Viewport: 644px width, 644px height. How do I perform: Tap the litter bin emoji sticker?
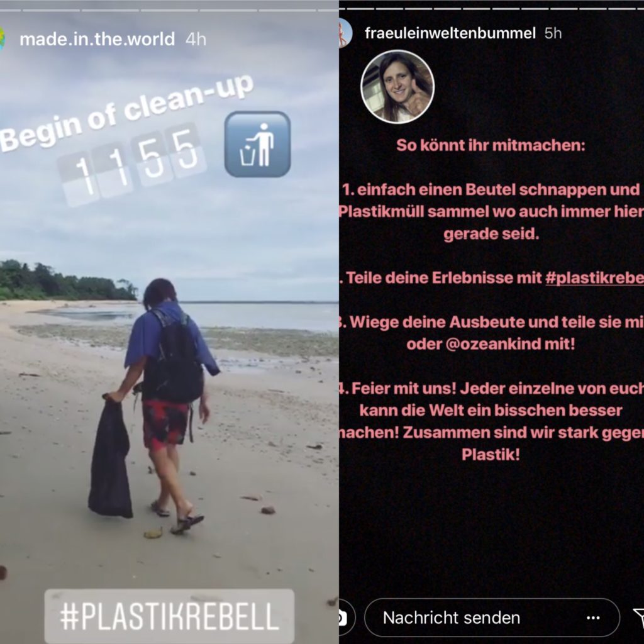pyautogui.click(x=257, y=144)
